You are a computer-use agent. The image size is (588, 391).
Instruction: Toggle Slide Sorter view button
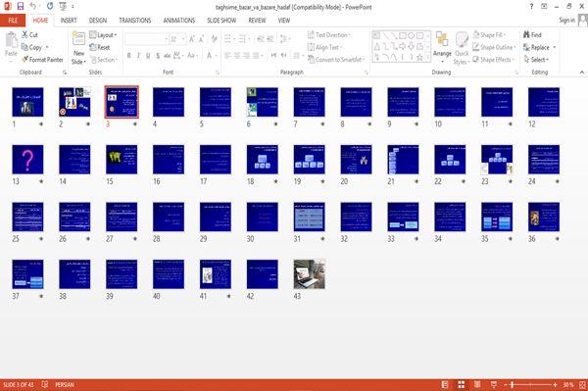tap(461, 384)
